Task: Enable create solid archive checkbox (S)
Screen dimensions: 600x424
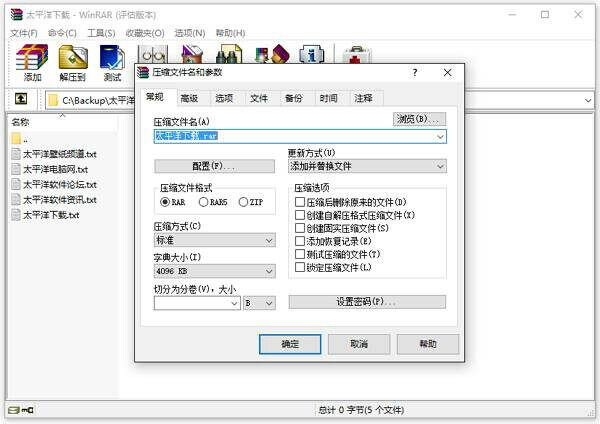Action: [300, 228]
